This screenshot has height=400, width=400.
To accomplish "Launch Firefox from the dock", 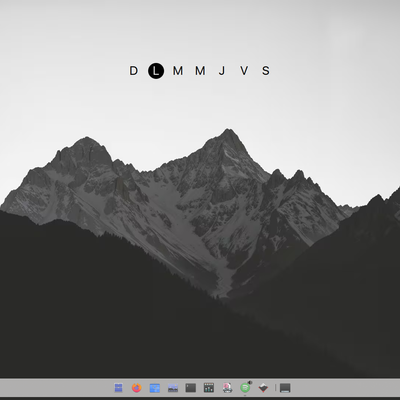I will pyautogui.click(x=136, y=388).
